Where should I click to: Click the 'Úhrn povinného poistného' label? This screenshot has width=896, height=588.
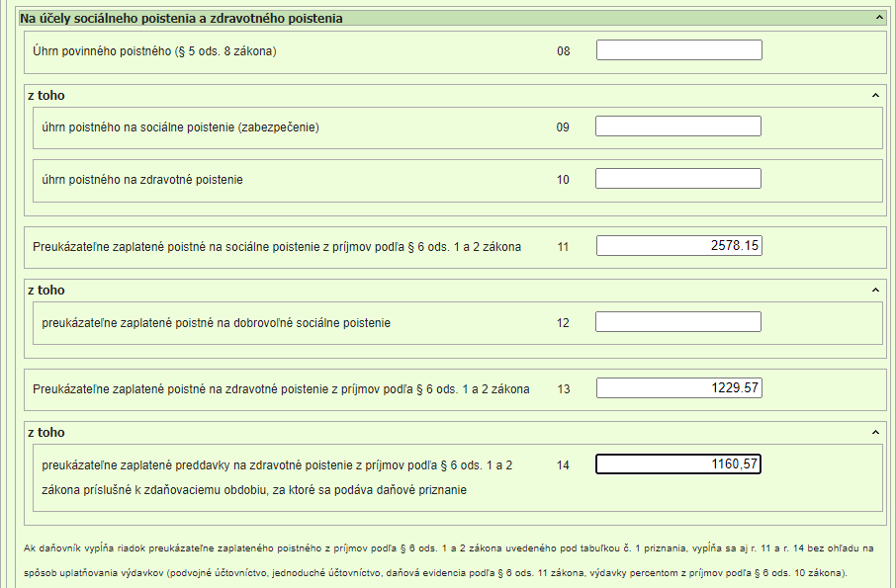coord(154,50)
